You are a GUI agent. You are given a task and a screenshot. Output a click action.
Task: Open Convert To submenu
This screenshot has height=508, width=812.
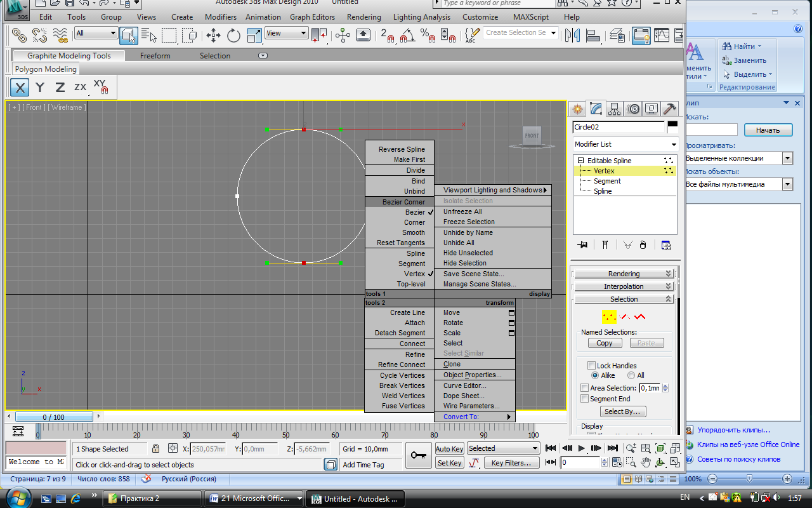[x=475, y=417]
